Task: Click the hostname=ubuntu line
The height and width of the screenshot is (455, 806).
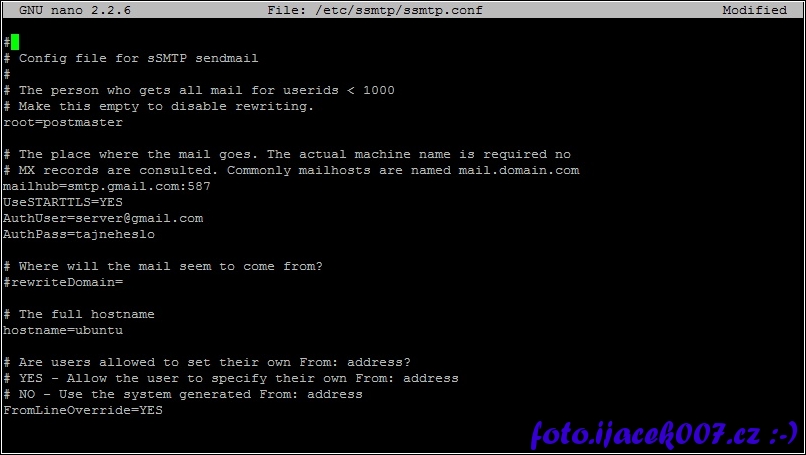Action: click(63, 330)
